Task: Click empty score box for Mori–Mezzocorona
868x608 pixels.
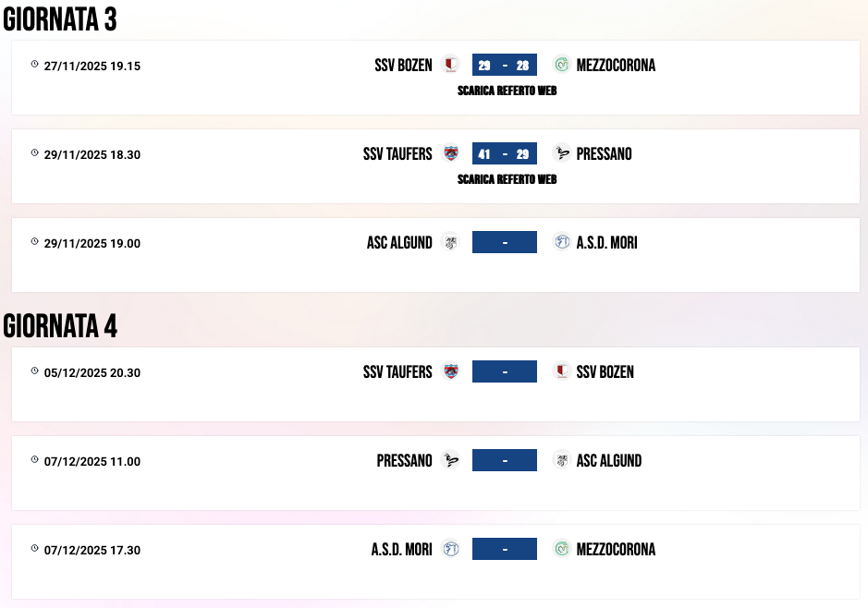Action: coord(504,549)
